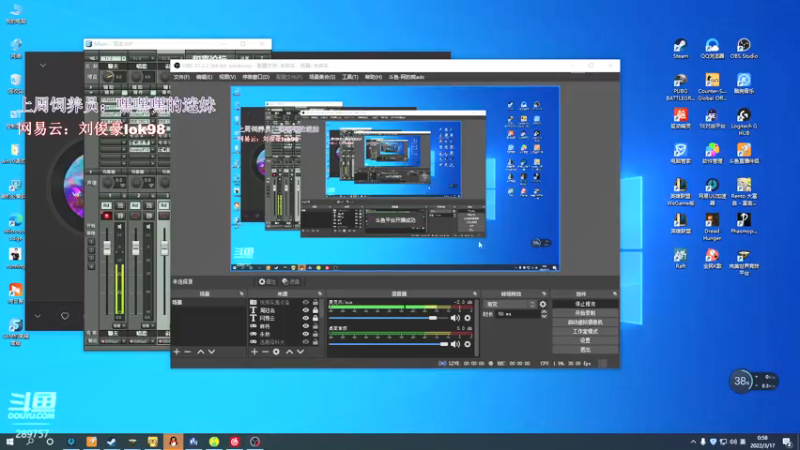Click heart icon in the music player
The image size is (800, 450).
(65, 316)
